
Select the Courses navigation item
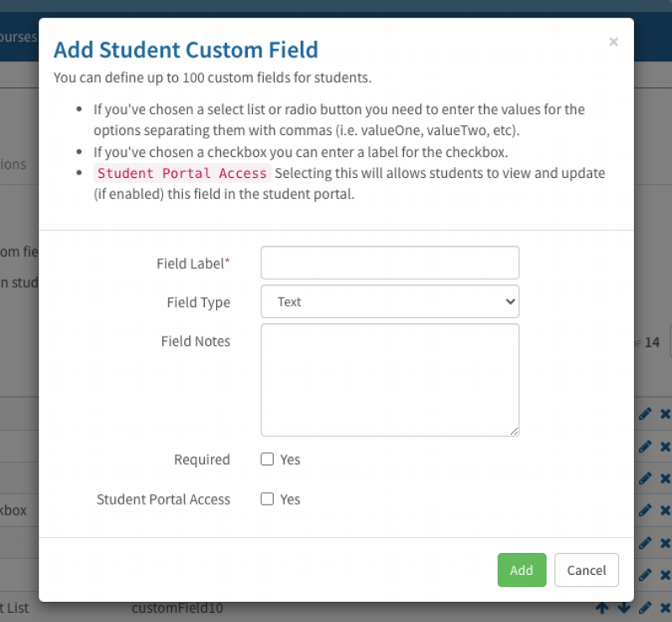[17, 38]
